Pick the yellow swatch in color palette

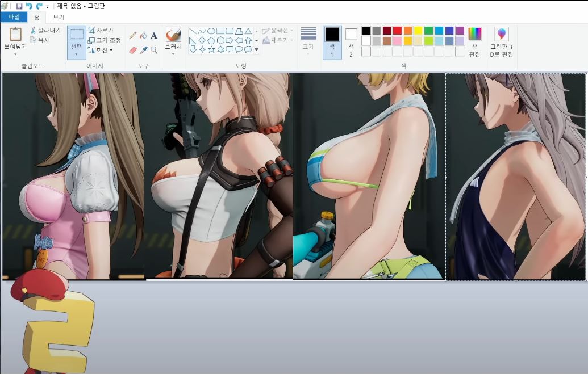point(418,31)
